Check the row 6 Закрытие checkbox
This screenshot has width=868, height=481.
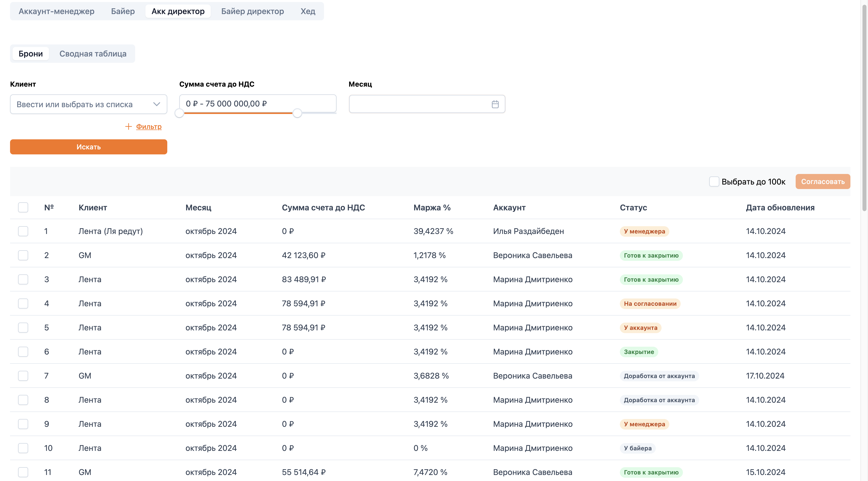(x=23, y=352)
